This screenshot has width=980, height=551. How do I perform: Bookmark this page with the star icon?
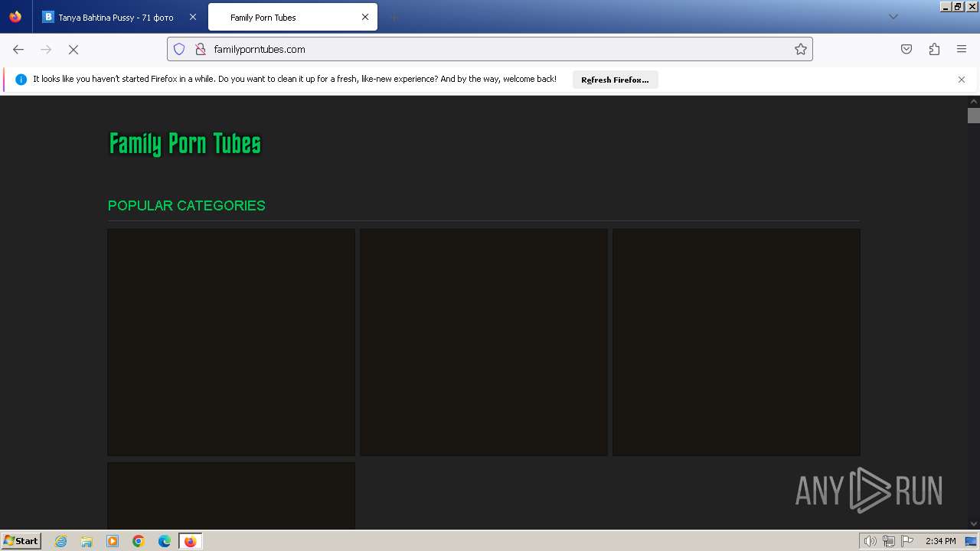point(801,49)
